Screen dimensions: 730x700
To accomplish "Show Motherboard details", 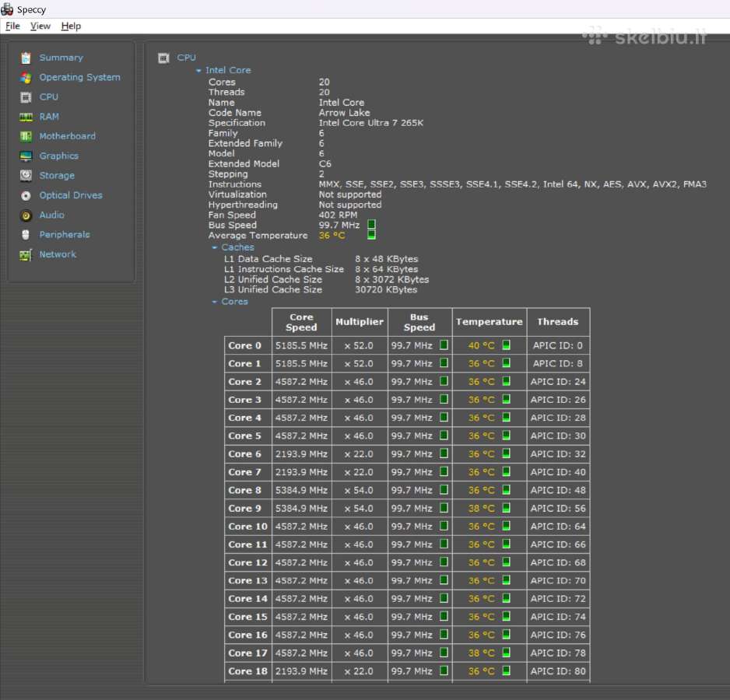I will coord(67,136).
